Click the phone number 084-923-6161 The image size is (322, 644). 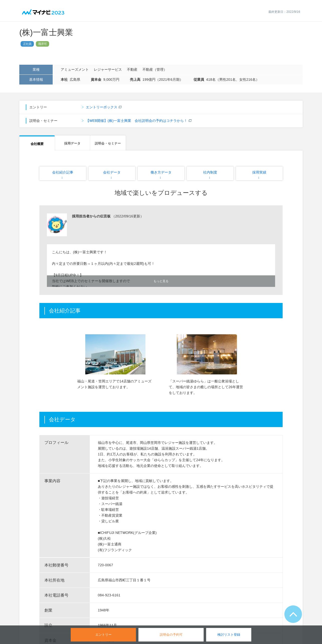[x=109, y=595]
